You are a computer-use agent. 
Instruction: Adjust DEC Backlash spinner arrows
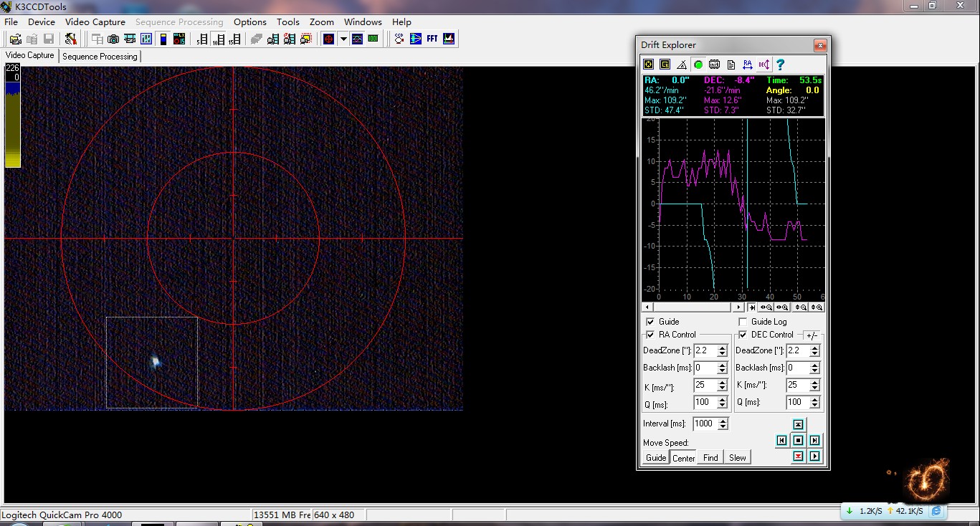point(814,368)
